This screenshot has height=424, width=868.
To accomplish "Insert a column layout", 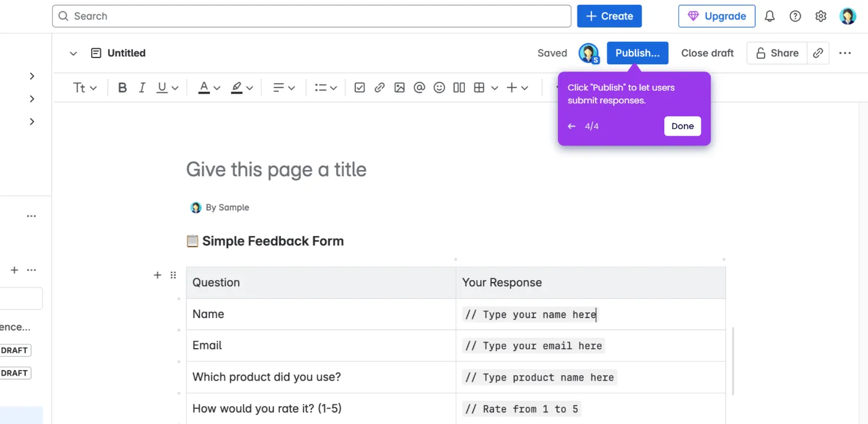I will pos(459,88).
